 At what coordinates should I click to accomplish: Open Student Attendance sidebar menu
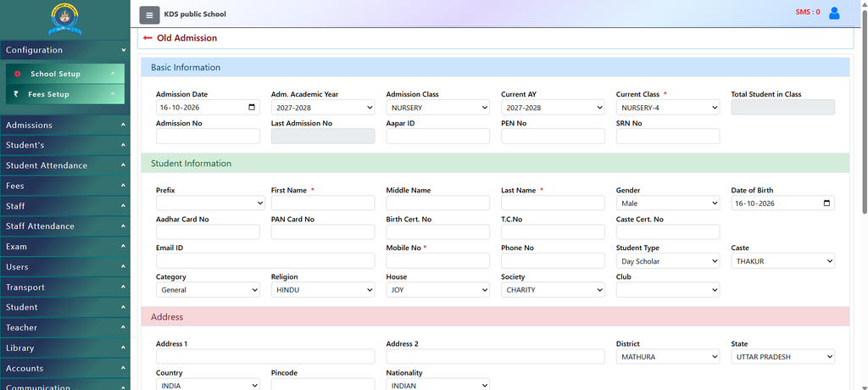pyautogui.click(x=64, y=165)
